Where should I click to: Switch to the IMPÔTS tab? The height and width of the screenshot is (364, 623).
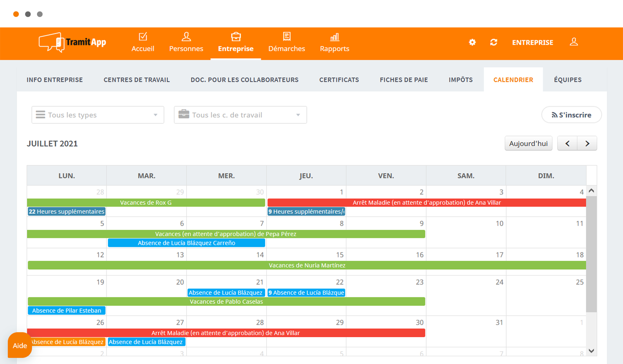(461, 80)
